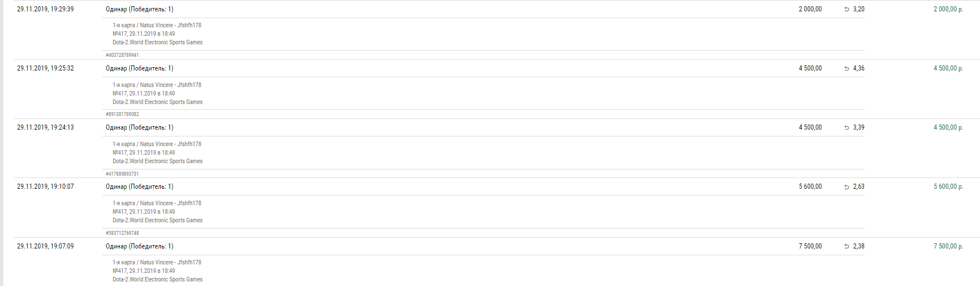Open the Одинар bet placed at 19:25:32
Viewport: 980px width, 286px height.
pyautogui.click(x=139, y=68)
